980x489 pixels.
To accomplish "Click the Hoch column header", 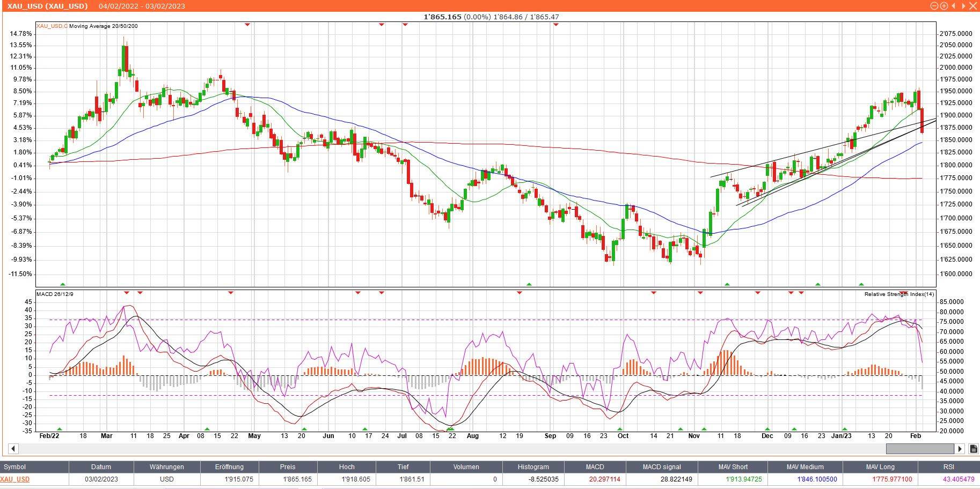I will [x=346, y=467].
